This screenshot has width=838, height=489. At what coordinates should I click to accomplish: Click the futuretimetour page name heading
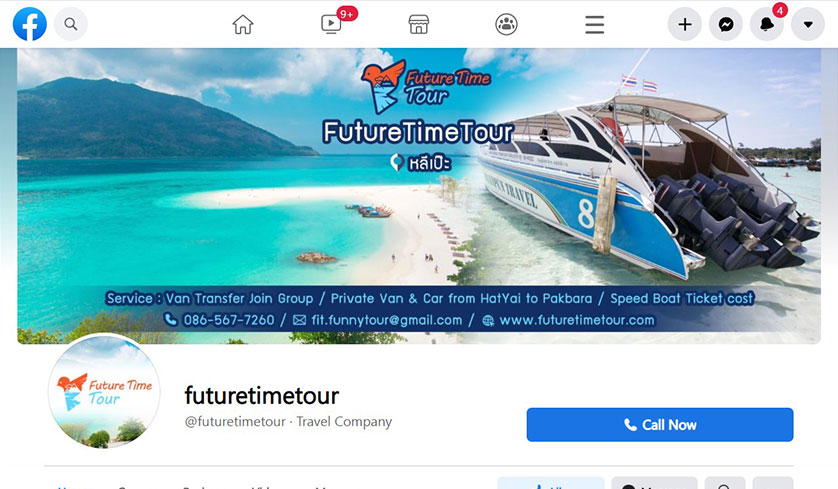(262, 396)
